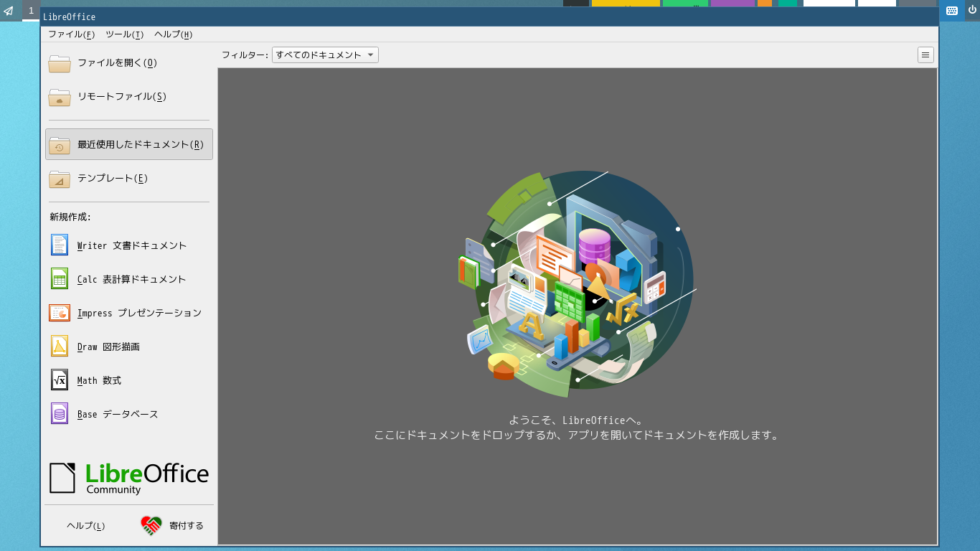
Task: Click the フィルター: label
Action: pos(245,55)
